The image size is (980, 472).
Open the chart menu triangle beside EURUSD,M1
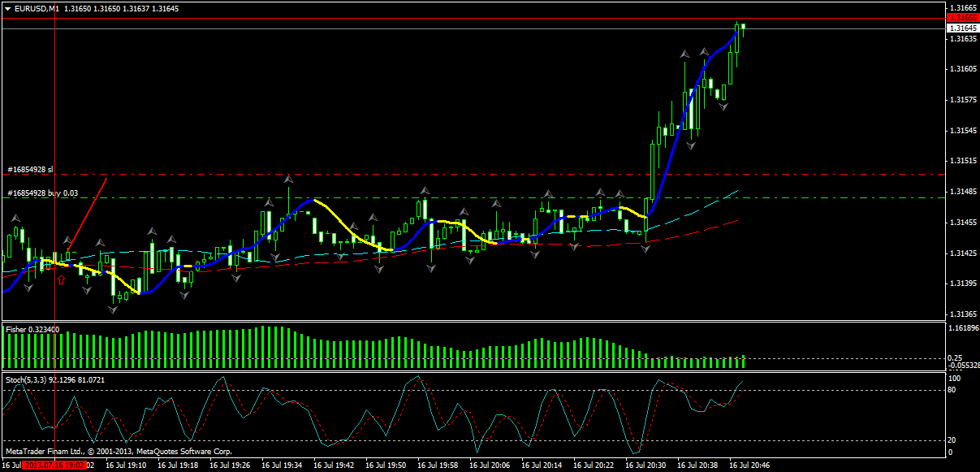8,8
